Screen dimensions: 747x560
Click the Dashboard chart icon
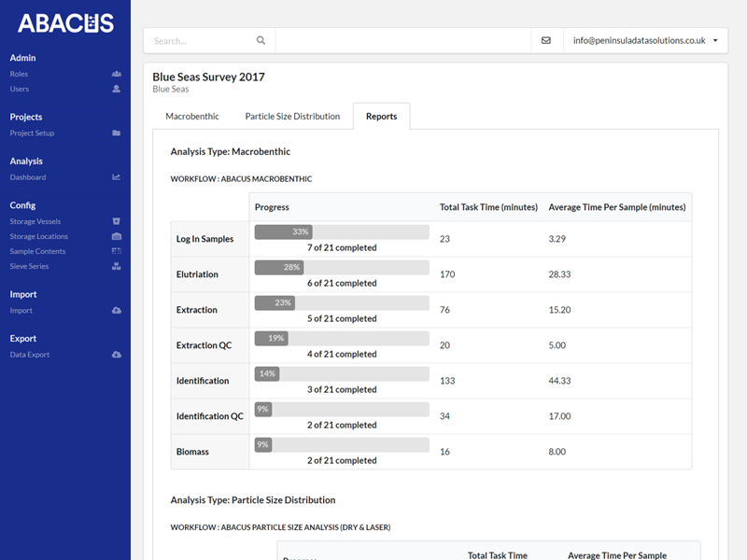[x=115, y=177]
